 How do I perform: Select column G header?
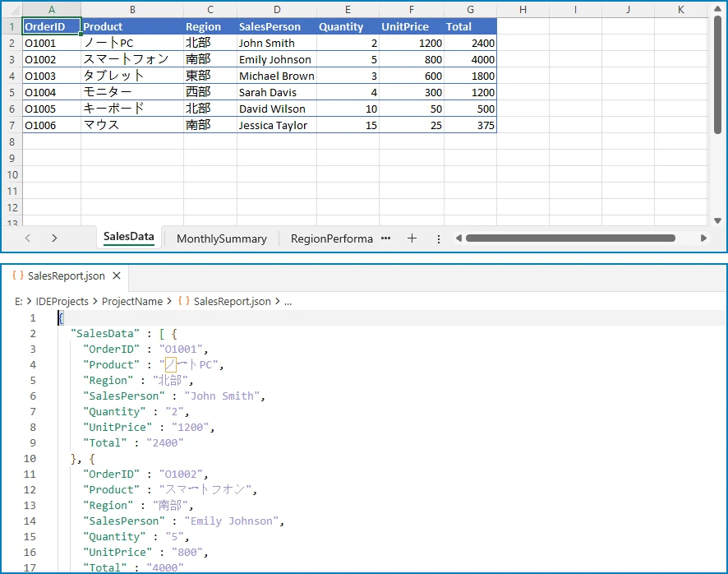[470, 9]
